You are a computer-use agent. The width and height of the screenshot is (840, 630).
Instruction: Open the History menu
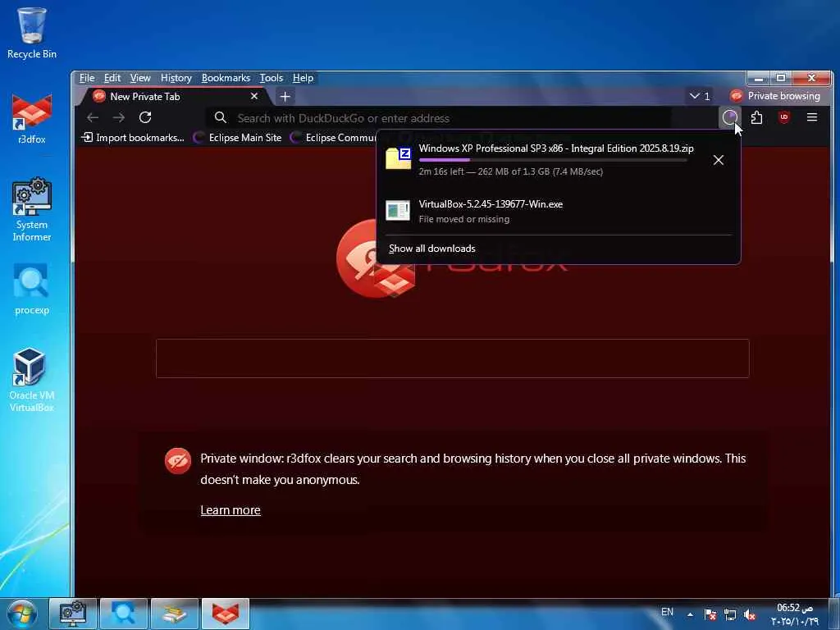176,78
